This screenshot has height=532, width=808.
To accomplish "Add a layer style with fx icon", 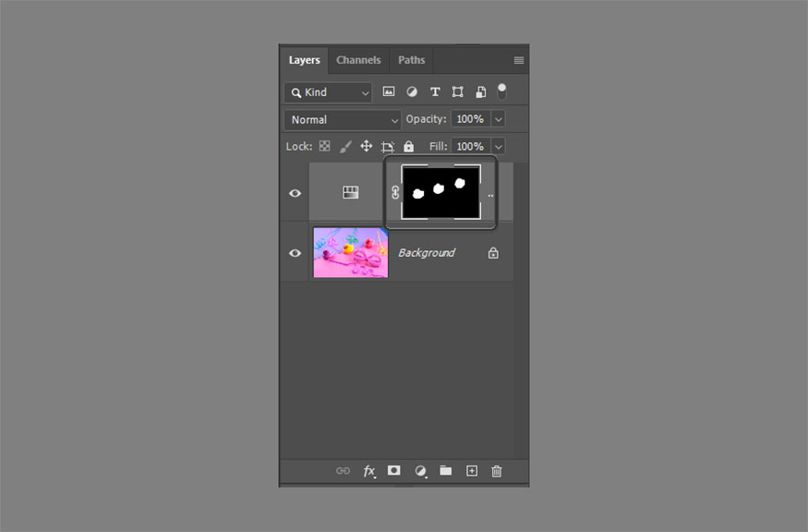I will click(369, 471).
